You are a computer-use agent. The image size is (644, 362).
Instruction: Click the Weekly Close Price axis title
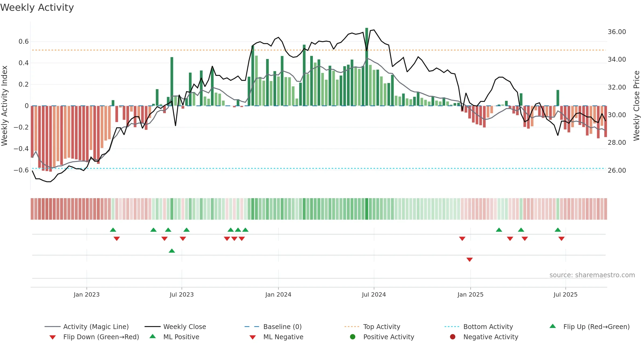[x=636, y=106]
